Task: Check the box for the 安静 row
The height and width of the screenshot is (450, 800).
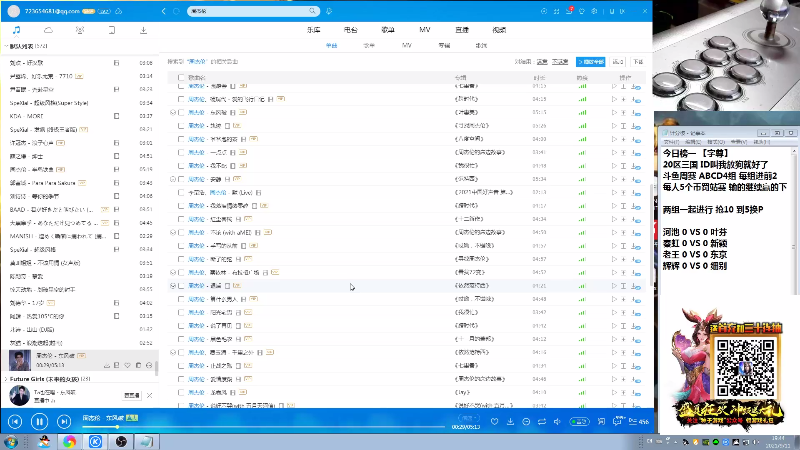Action: coord(181,179)
